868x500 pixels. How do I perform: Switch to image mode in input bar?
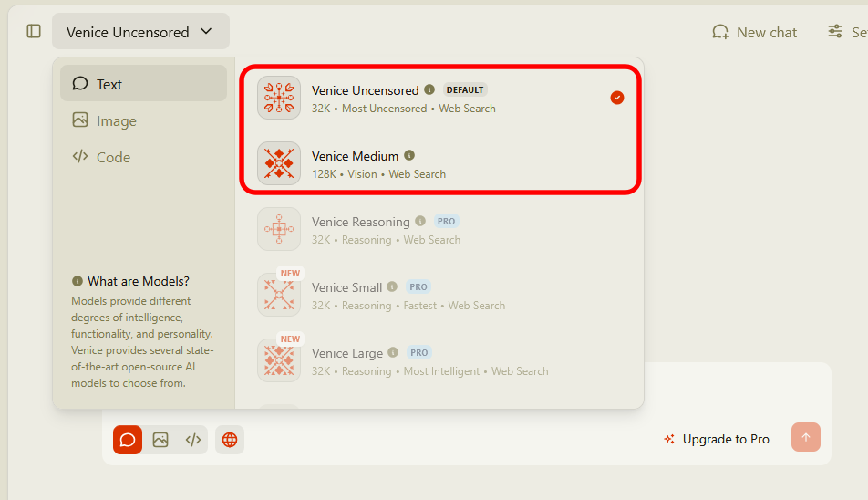[160, 440]
